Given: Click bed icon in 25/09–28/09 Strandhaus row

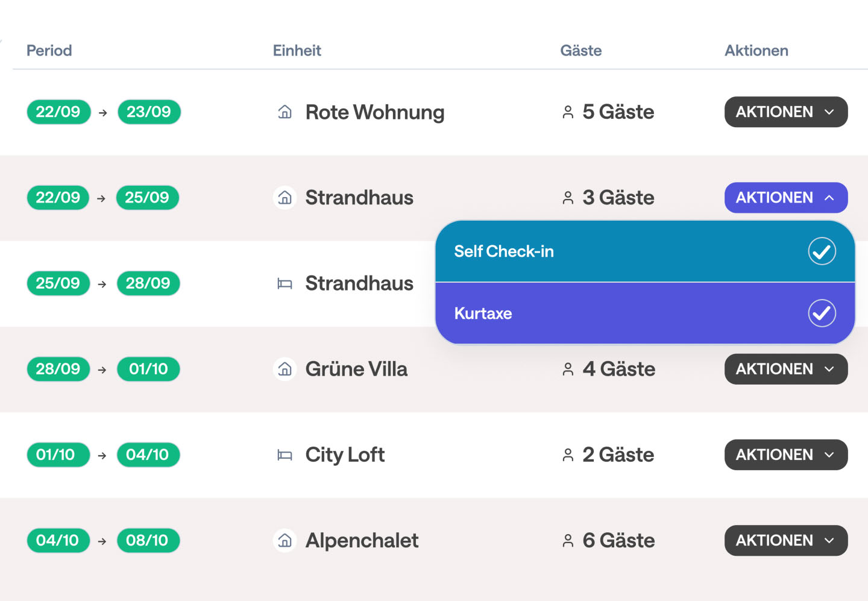Looking at the screenshot, I should 285,284.
